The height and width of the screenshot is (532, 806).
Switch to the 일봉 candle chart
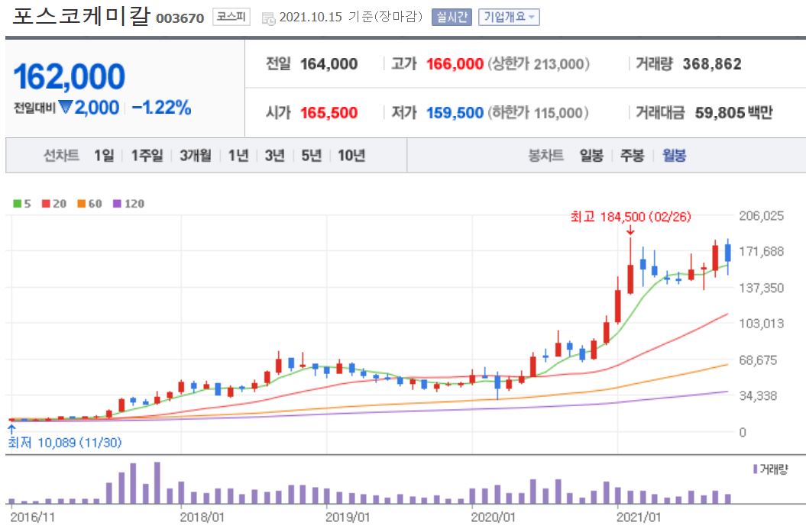tap(591, 155)
